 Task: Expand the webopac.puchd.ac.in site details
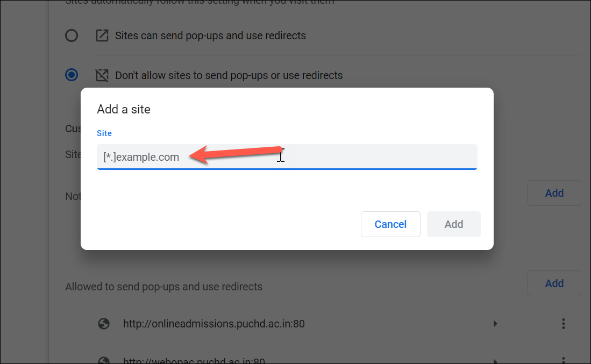495,359
